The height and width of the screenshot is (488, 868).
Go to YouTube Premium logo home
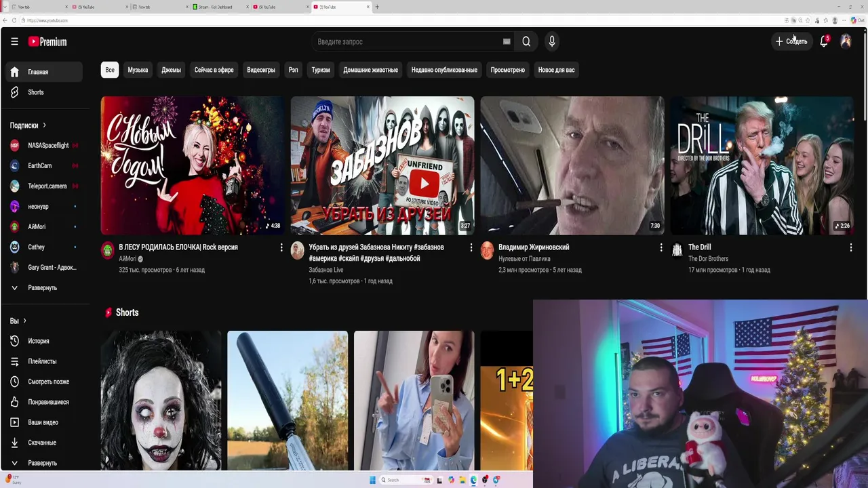(x=47, y=41)
